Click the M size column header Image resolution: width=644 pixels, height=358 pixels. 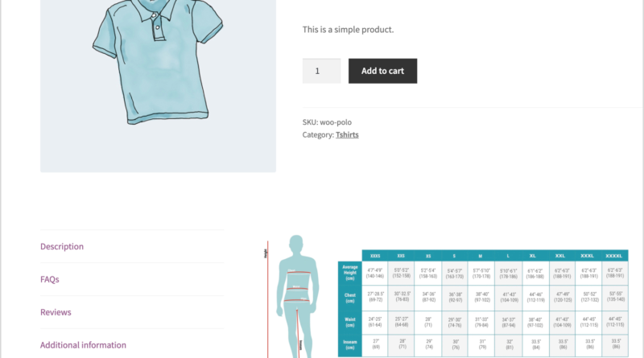coord(481,255)
